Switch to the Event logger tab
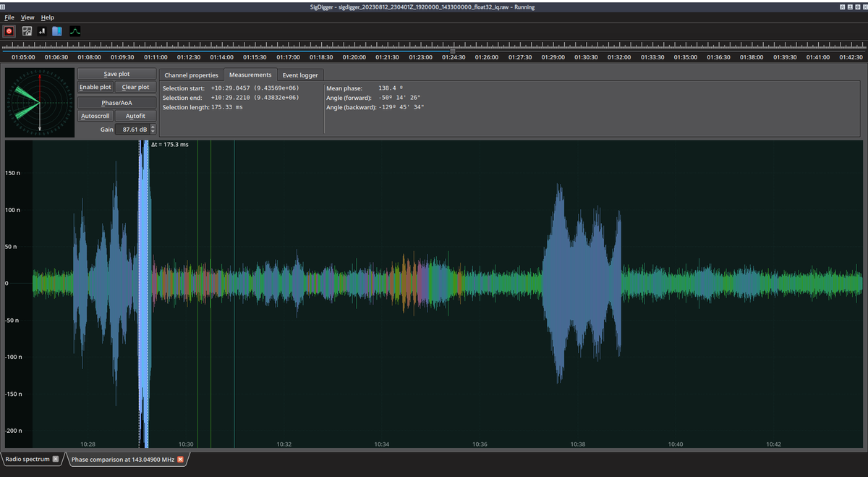Viewport: 868px width, 477px height. [x=300, y=75]
